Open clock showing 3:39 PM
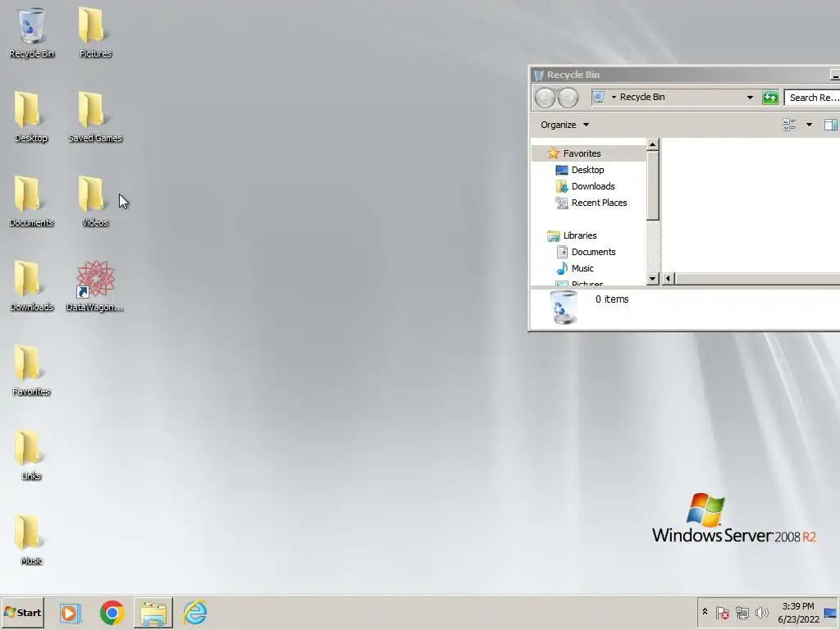Viewport: 840px width, 630px height. point(797,613)
